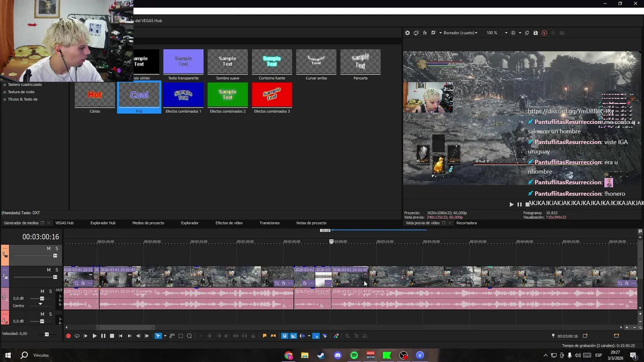The image size is (644, 362).
Task: Mute audio track 3
Action: (42, 291)
